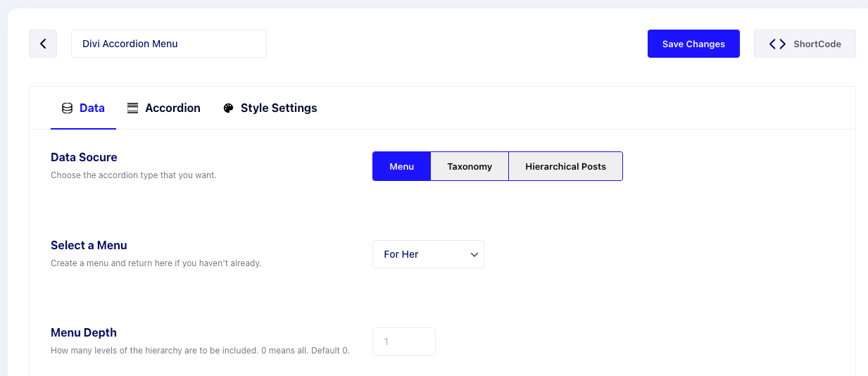Click the Menu Depth heading
Image resolution: width=868 pixels, height=376 pixels.
84,332
